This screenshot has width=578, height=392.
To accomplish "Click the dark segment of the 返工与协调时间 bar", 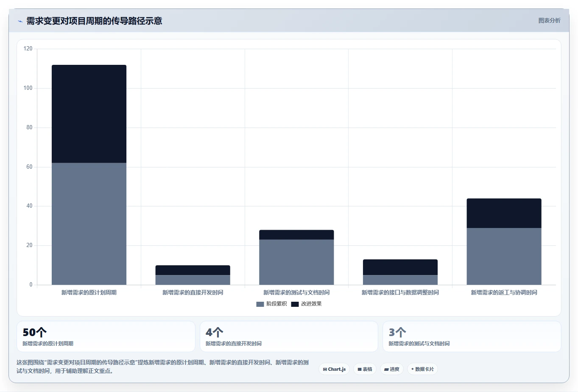I will [x=504, y=214].
